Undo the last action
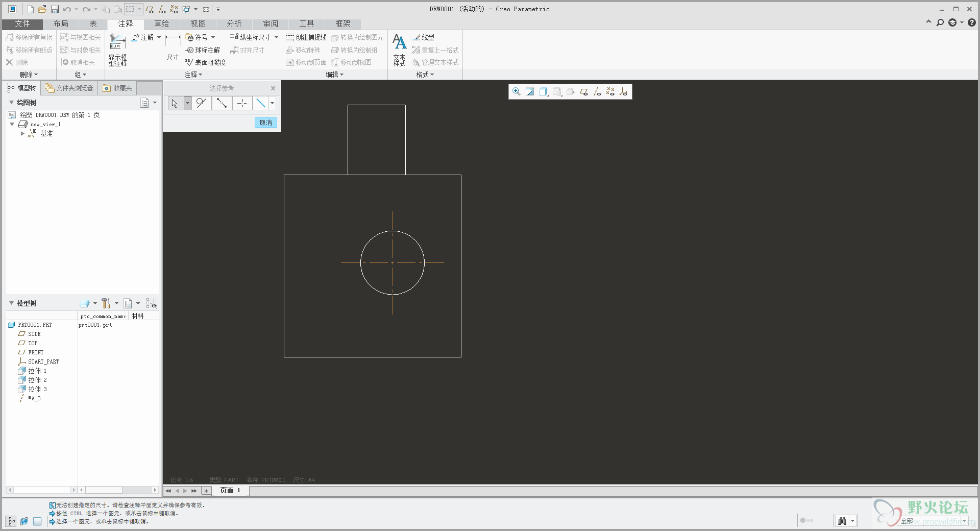This screenshot has width=980, height=531. (x=67, y=9)
